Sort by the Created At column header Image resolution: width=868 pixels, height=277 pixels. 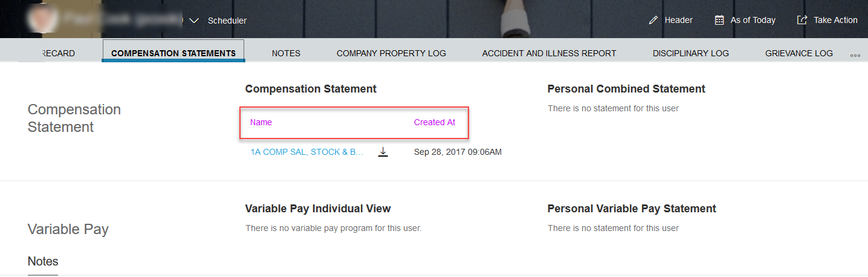click(x=435, y=122)
